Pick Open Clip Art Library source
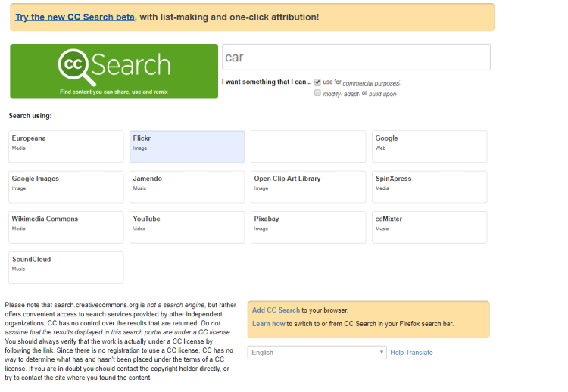 coord(308,186)
